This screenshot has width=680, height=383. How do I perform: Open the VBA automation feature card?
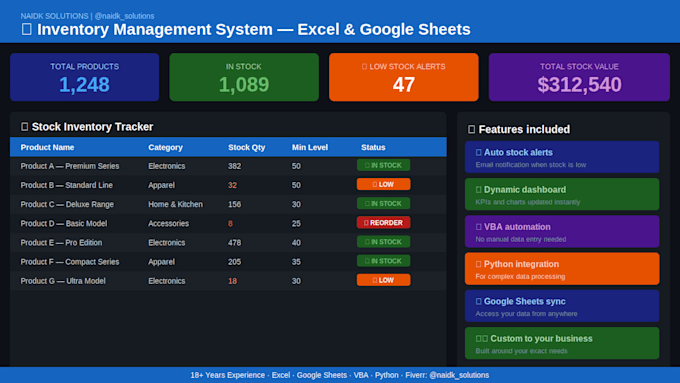(562, 232)
